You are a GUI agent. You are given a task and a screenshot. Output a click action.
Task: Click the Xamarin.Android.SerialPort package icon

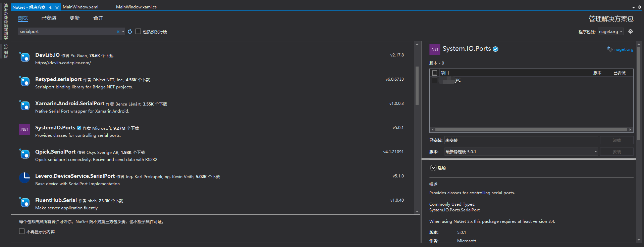24,106
